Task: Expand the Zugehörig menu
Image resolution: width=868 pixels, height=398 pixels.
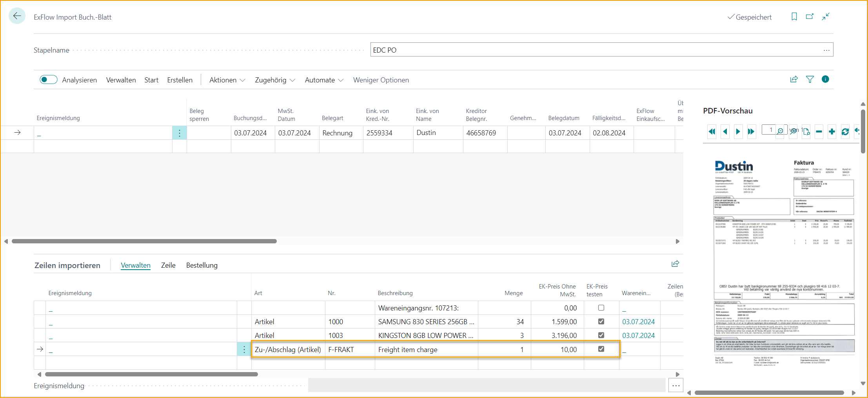Action: coord(274,80)
